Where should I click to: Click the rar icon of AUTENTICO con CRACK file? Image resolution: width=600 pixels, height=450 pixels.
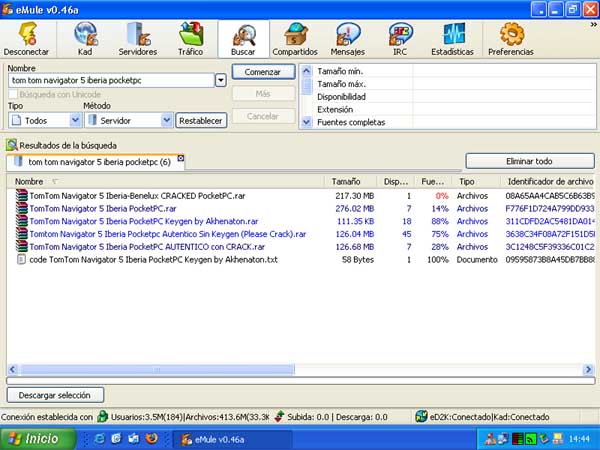(x=22, y=247)
